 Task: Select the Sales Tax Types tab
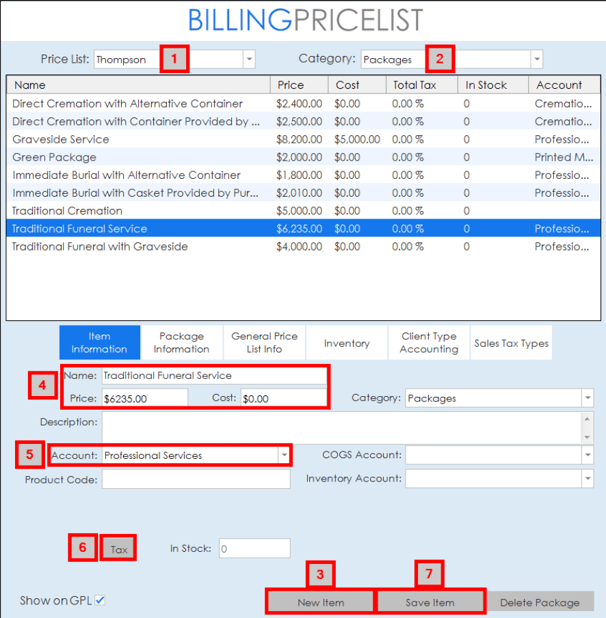(511, 343)
